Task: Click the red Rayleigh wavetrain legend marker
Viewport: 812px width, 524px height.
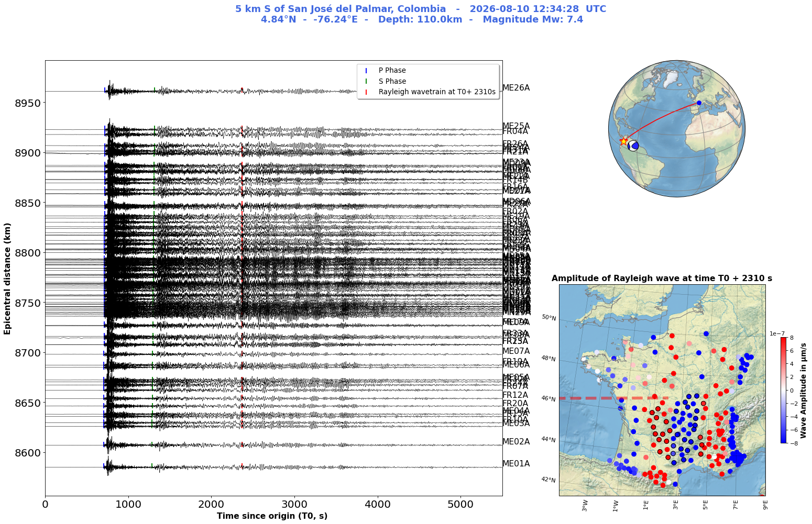Action: (x=366, y=92)
